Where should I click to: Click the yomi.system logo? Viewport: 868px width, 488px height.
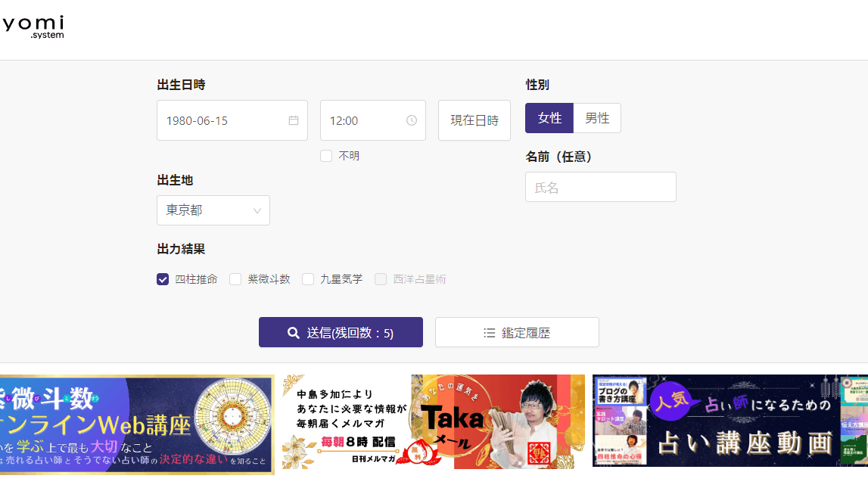[x=33, y=26]
